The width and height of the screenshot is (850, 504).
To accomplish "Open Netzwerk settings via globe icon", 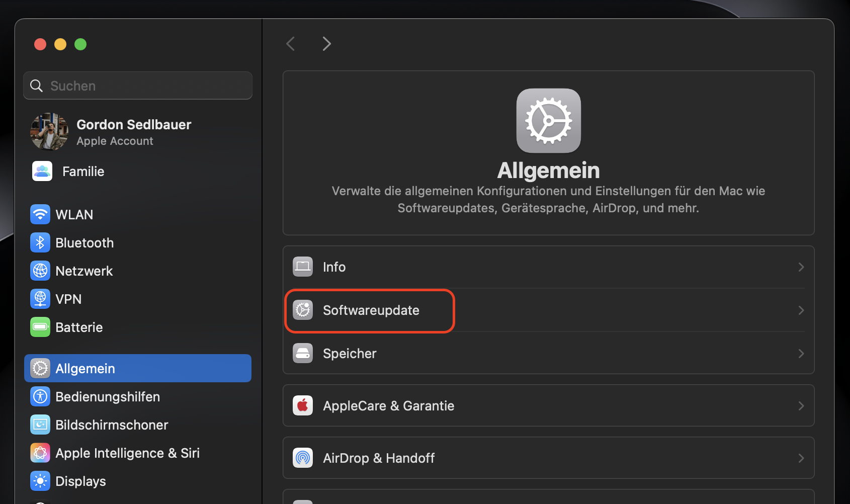I will [x=40, y=271].
